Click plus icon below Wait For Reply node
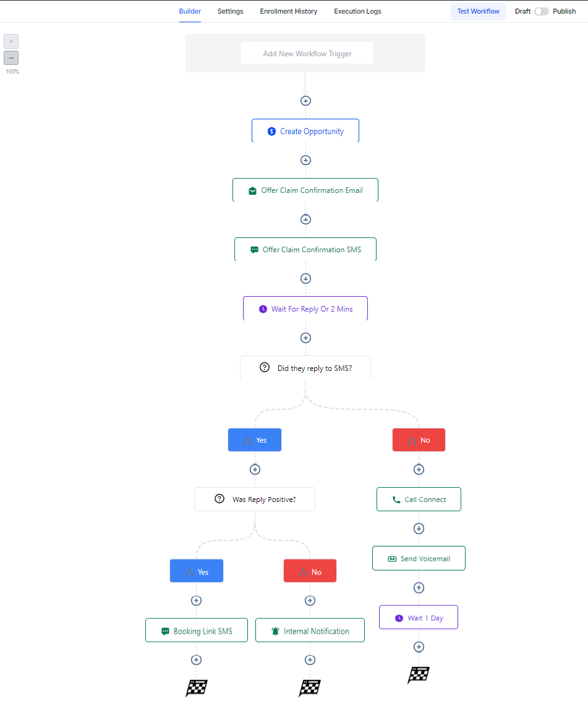The height and width of the screenshot is (714, 588). 305,338
